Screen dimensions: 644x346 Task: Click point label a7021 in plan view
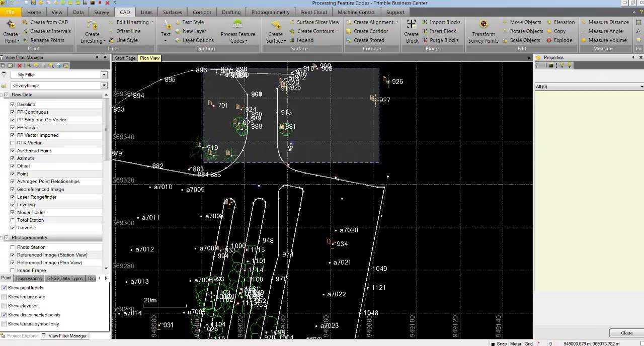click(342, 263)
